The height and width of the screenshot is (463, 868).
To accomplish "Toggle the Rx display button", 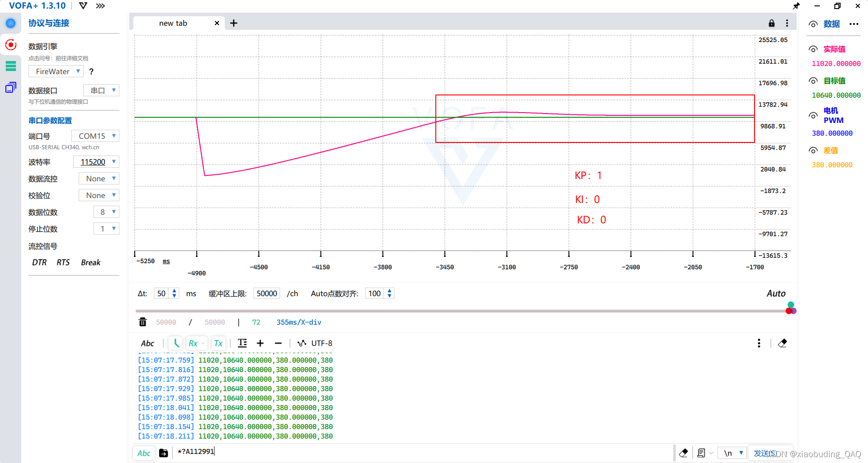I will click(193, 343).
